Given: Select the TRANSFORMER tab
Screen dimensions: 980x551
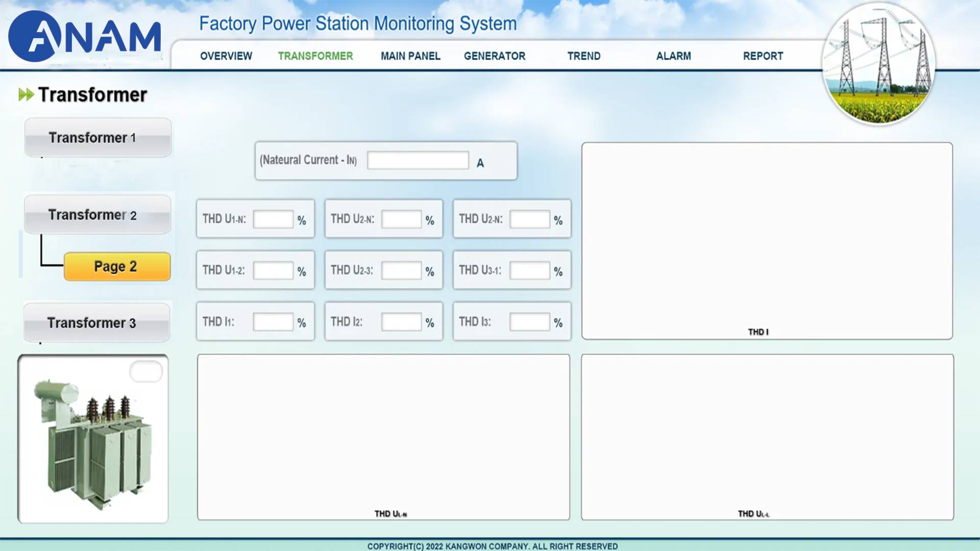Looking at the screenshot, I should (315, 56).
